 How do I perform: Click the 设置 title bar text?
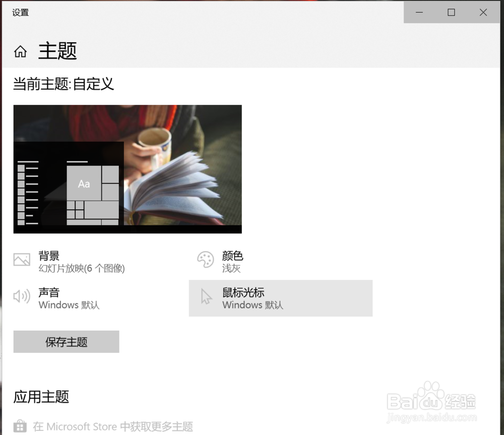click(x=20, y=12)
